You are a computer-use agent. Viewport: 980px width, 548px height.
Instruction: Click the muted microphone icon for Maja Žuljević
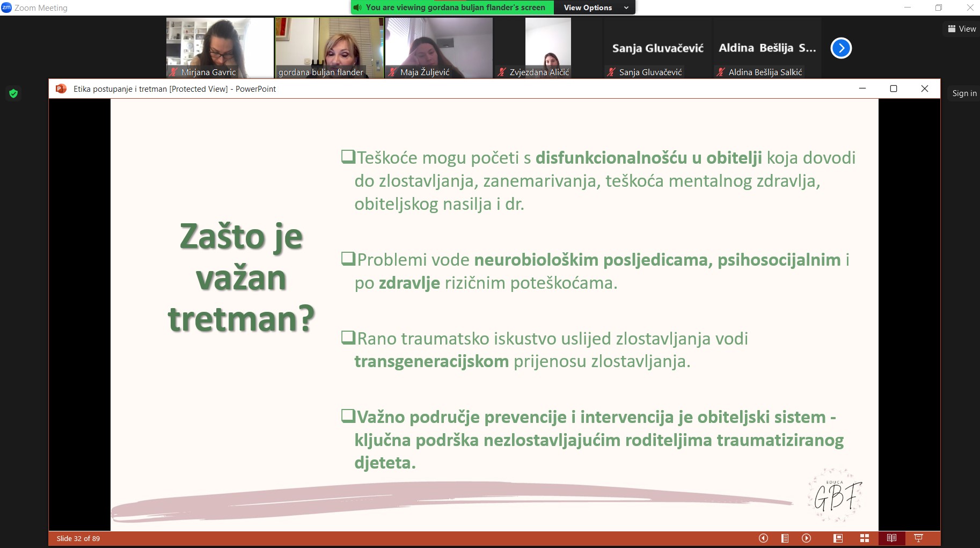[393, 72]
